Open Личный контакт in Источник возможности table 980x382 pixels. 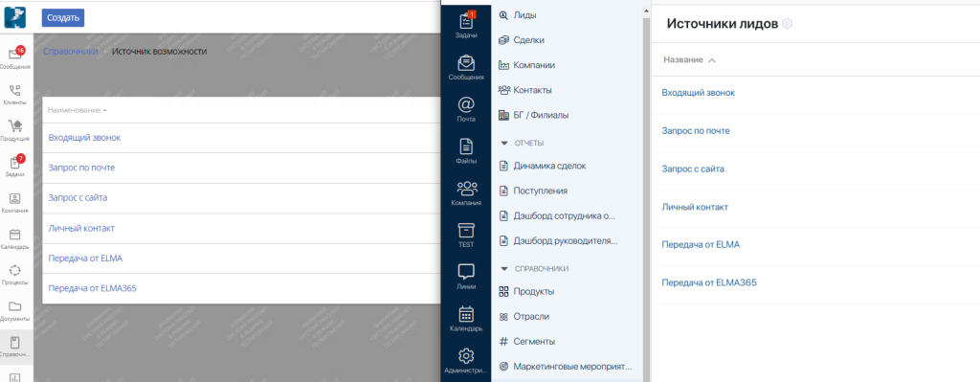(x=81, y=228)
